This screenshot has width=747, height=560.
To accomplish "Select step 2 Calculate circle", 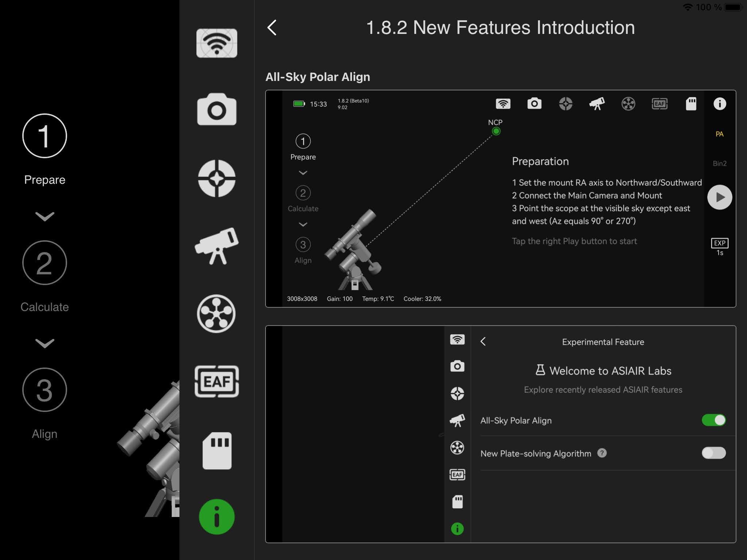I will 44,262.
